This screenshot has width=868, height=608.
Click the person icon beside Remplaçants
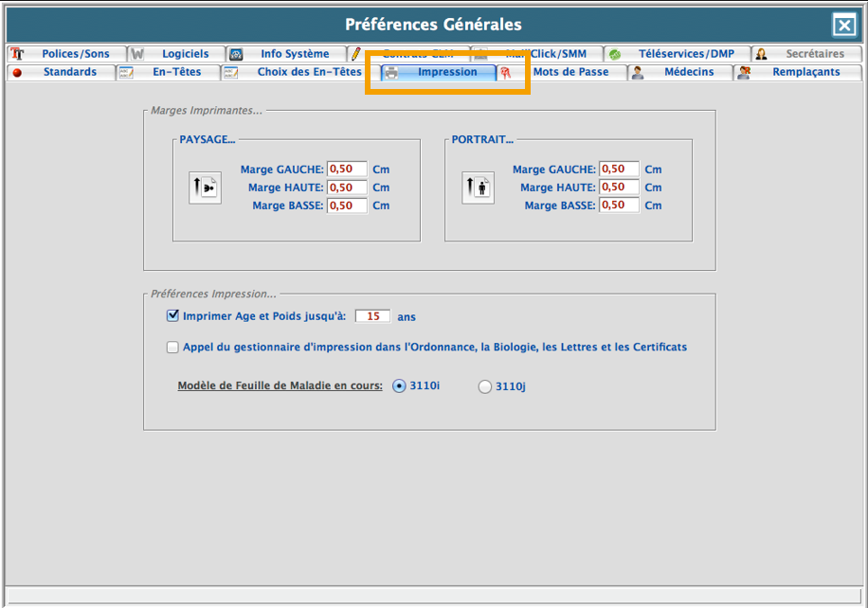pyautogui.click(x=745, y=73)
